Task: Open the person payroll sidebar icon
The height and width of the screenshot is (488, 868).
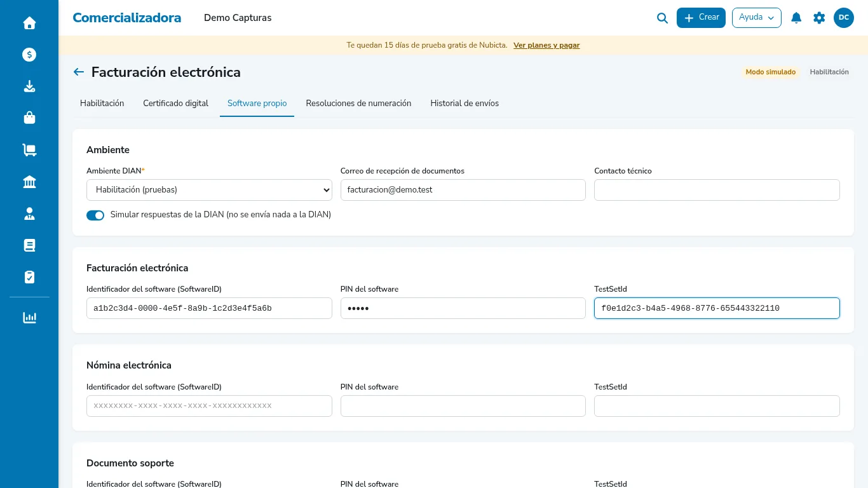Action: [x=29, y=213]
